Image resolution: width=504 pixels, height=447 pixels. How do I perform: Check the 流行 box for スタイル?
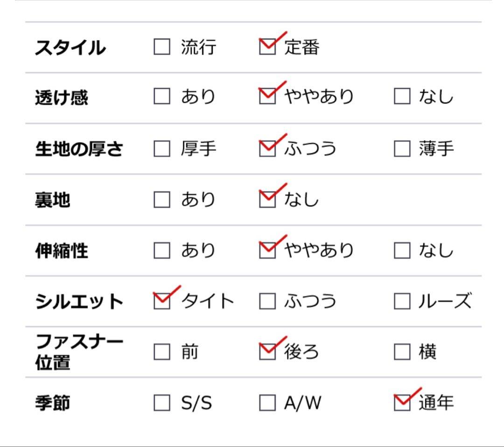[162, 47]
